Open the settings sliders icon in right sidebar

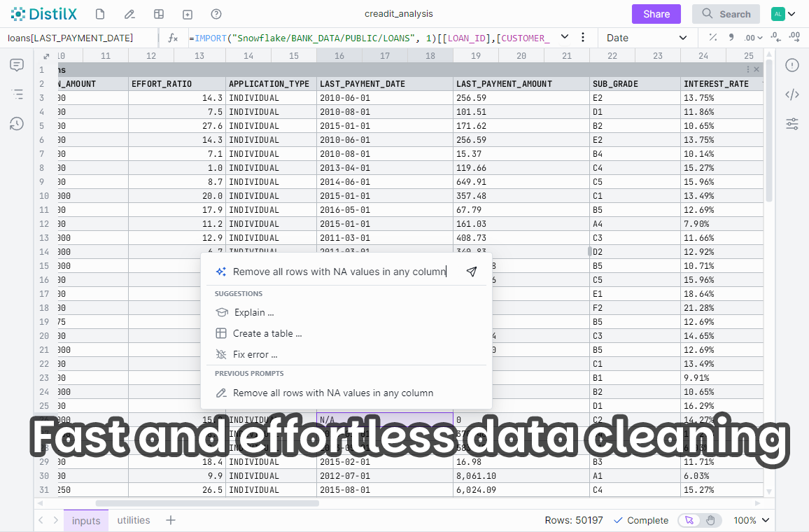pos(792,124)
